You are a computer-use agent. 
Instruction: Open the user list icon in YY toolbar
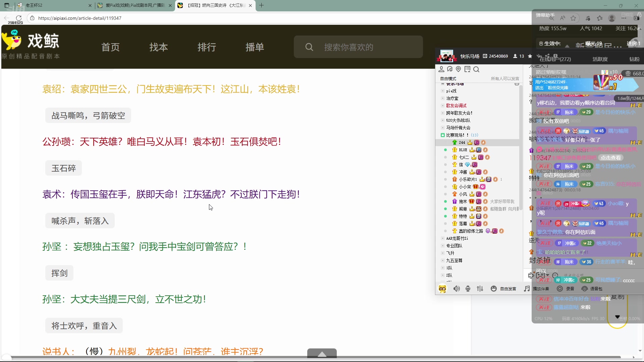click(441, 69)
